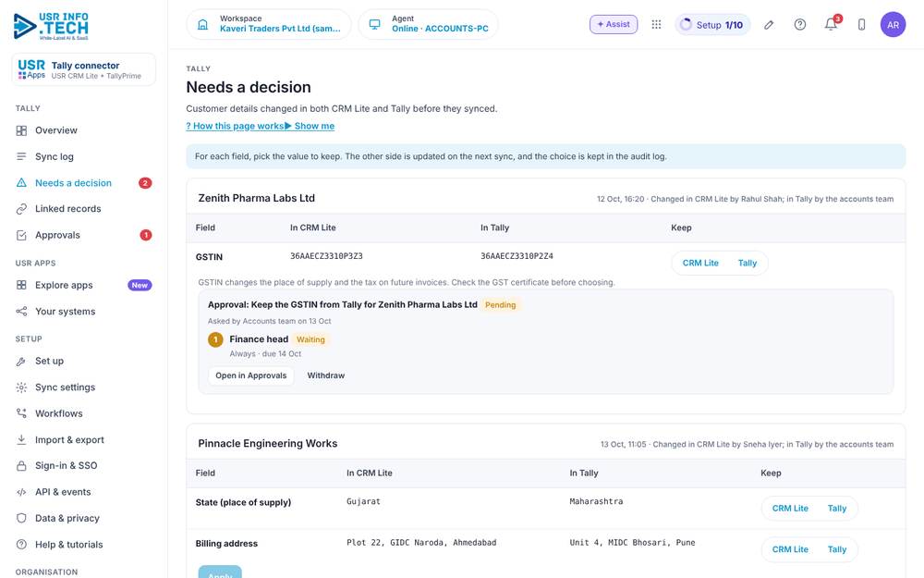Click the Set up wrench icon

click(21, 361)
